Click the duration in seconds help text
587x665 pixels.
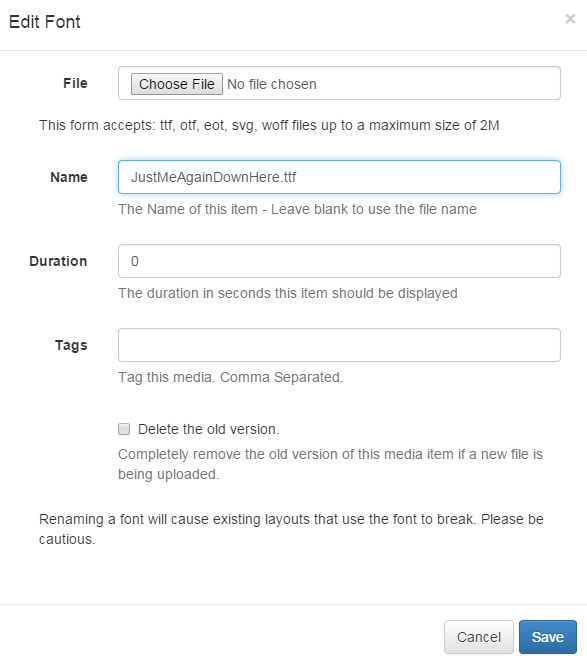[x=288, y=293]
